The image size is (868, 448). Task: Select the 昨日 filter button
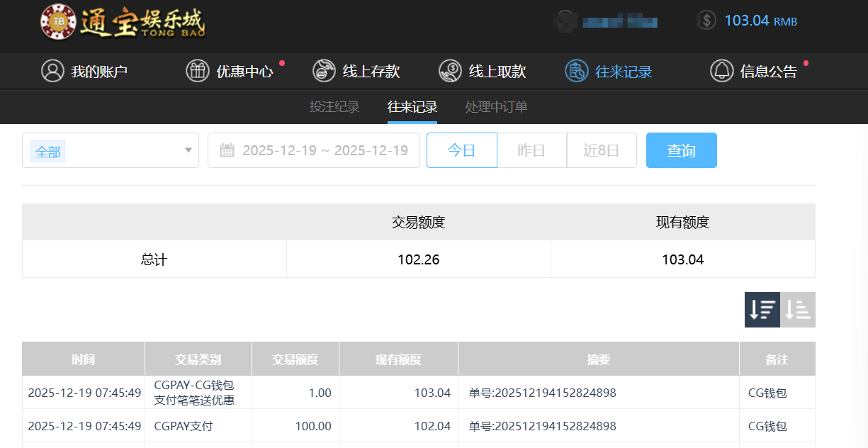531,150
